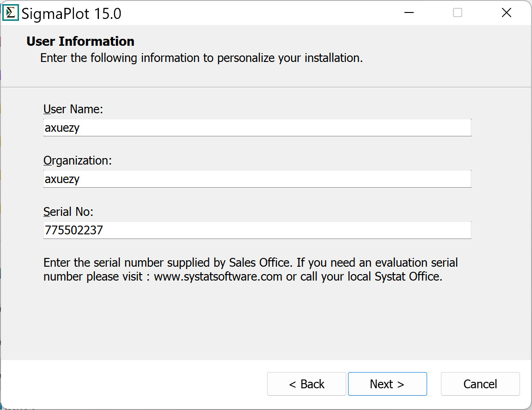Place cursor in the Serial No field
The image size is (532, 410).
point(257,230)
